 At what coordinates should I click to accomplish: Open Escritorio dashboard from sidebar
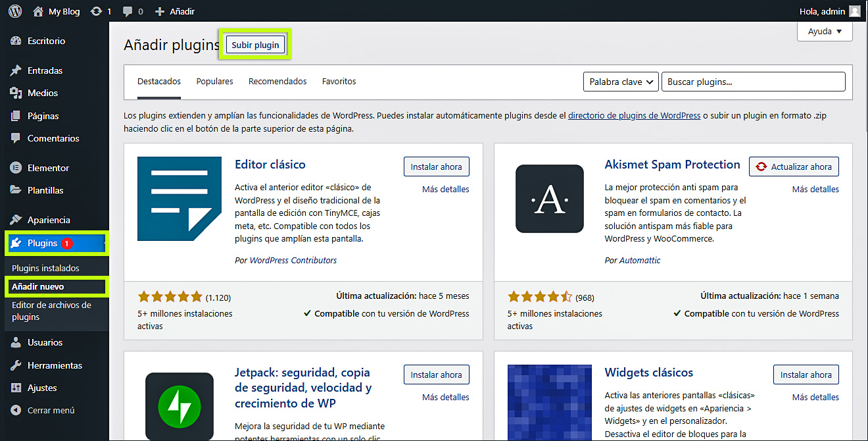coord(46,41)
